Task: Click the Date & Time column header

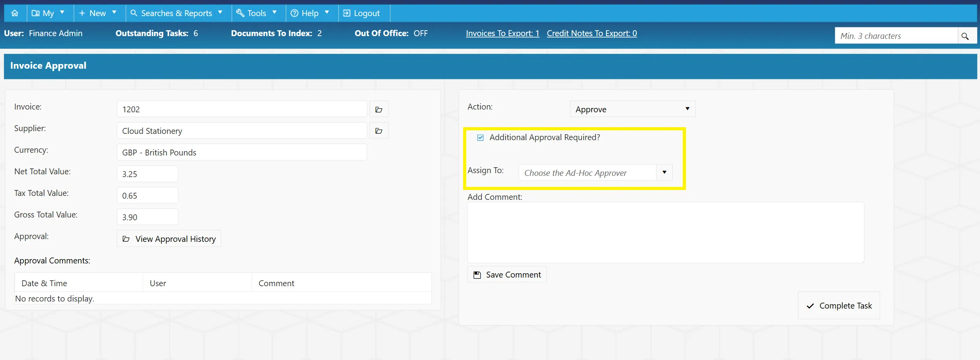Action: 79,283
